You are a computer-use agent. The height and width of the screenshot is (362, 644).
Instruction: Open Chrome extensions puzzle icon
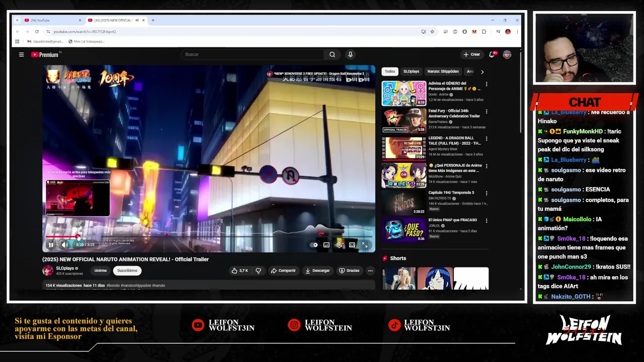[484, 32]
